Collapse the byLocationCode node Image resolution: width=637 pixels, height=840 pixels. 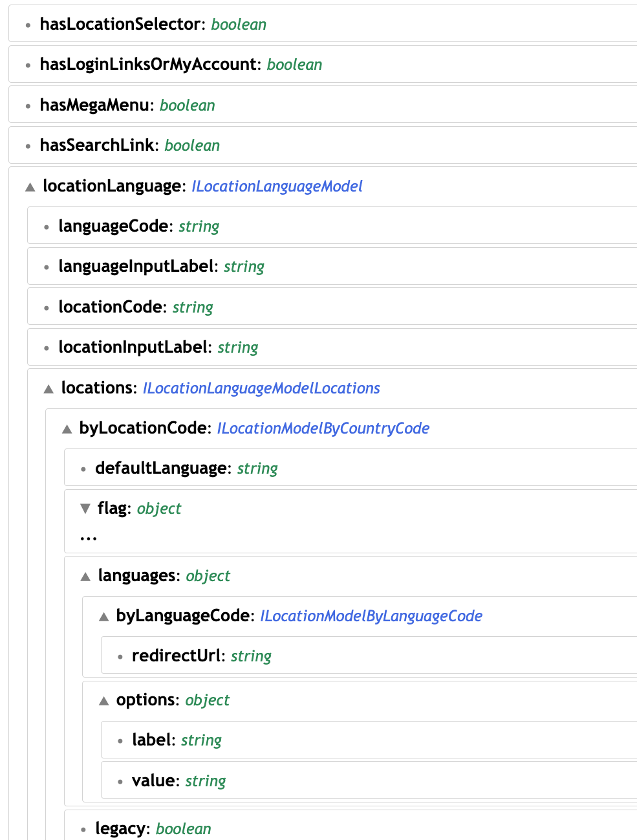pos(67,428)
